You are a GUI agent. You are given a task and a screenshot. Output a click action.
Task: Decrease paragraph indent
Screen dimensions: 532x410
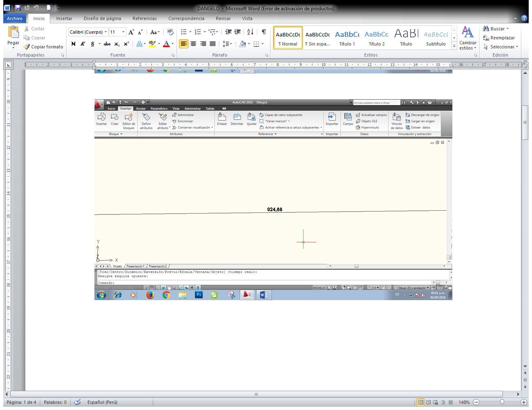point(228,32)
